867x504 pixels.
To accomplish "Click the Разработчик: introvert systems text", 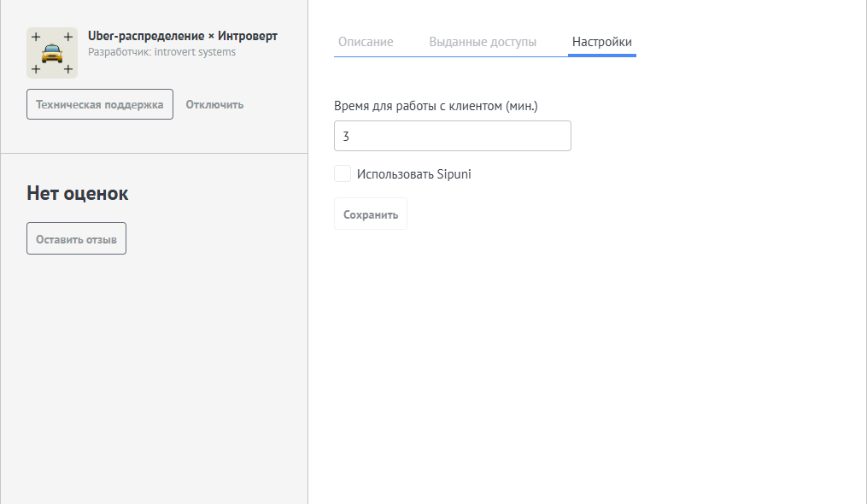I will pyautogui.click(x=161, y=52).
